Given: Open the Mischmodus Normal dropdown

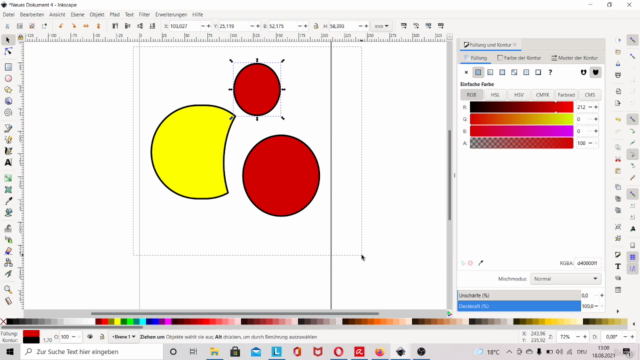Looking at the screenshot, I should [565, 279].
